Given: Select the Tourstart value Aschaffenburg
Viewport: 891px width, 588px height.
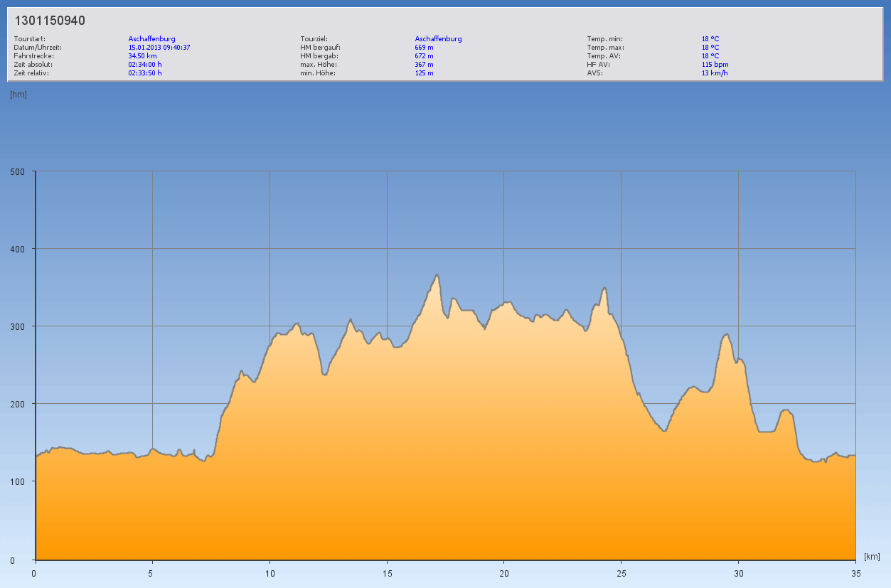Looking at the screenshot, I should pyautogui.click(x=151, y=39).
